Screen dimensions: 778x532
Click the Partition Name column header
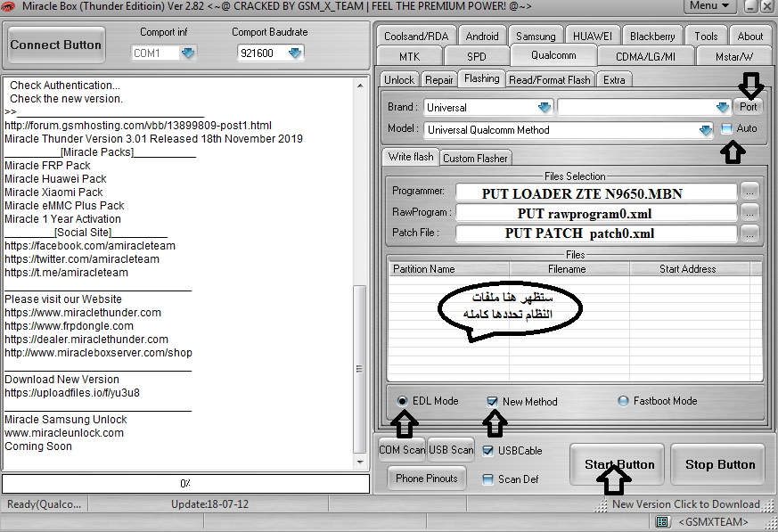click(448, 269)
